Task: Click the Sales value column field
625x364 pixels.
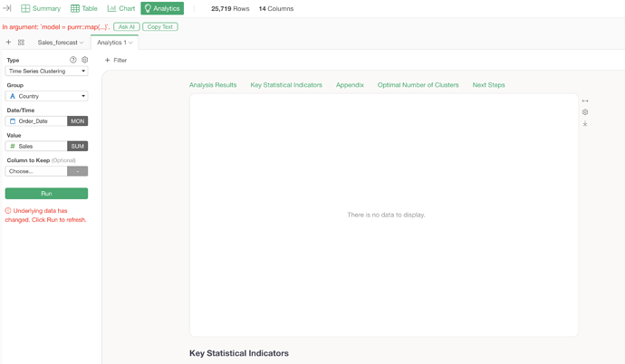Action: tap(36, 146)
